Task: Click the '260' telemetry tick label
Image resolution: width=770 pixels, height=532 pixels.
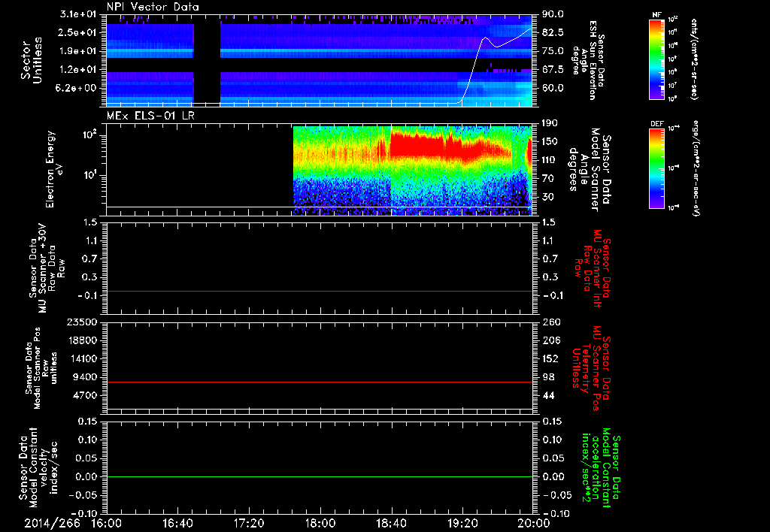Action: coord(550,322)
